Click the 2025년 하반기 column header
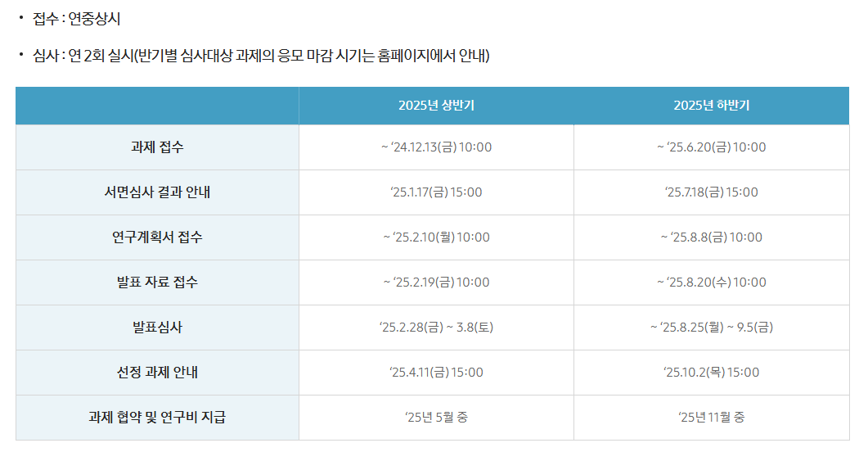The width and height of the screenshot is (868, 452). click(712, 106)
